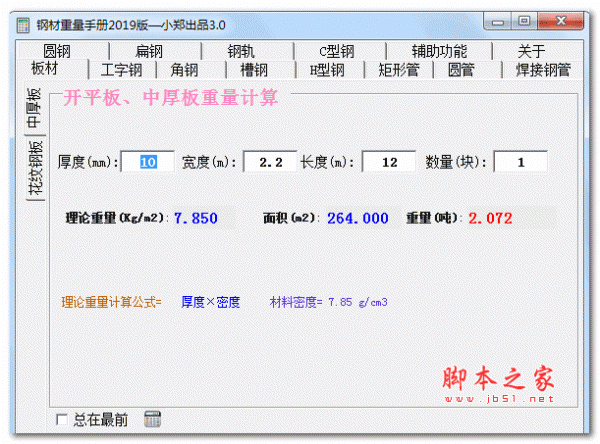Click the 材料密度= 7.85 g/cm3 text

pos(329,302)
